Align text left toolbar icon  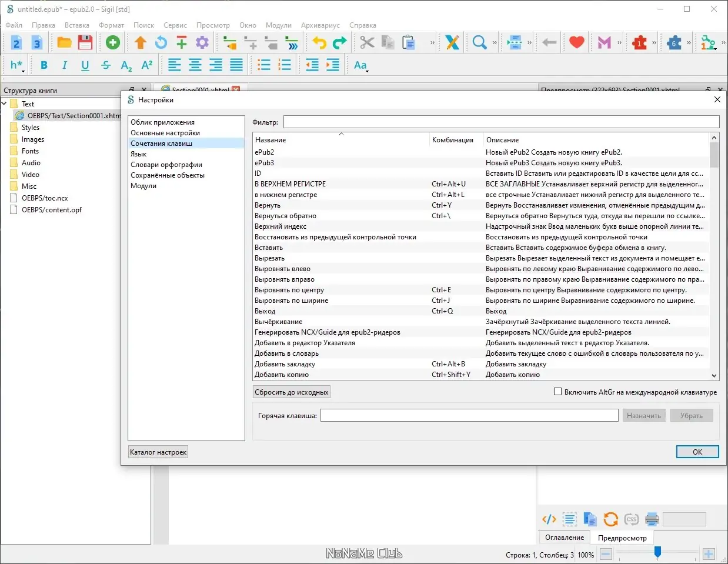click(175, 65)
